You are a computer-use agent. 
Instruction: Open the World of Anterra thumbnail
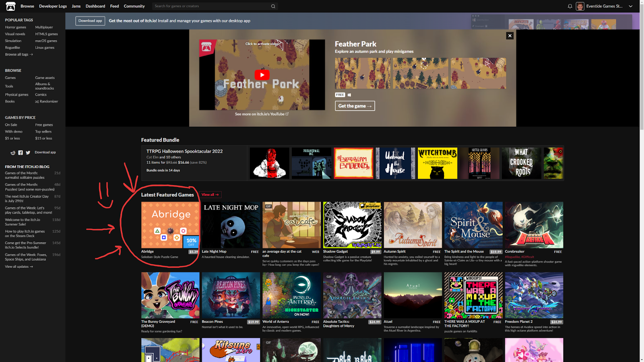click(291, 295)
